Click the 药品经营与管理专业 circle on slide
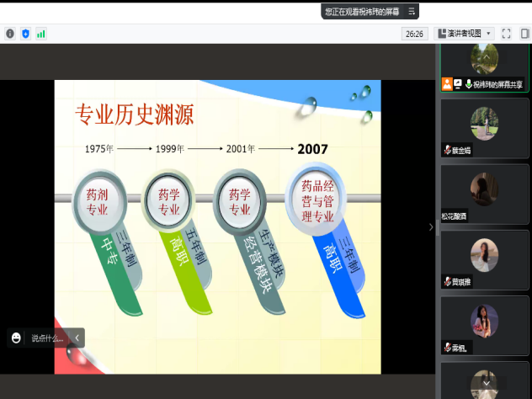The width and height of the screenshot is (532, 399). click(x=317, y=199)
